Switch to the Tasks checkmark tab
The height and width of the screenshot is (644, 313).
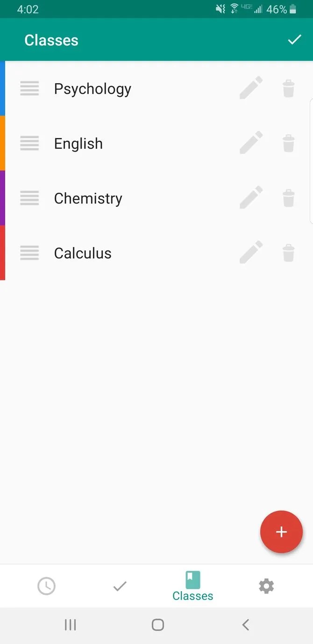click(x=120, y=586)
